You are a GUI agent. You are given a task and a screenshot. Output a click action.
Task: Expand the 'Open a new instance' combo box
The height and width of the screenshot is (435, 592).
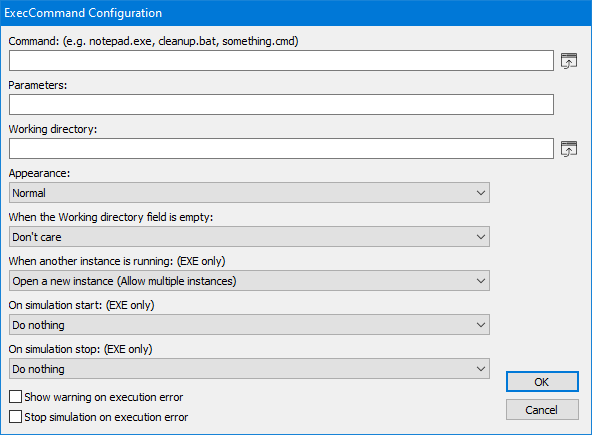pos(249,281)
